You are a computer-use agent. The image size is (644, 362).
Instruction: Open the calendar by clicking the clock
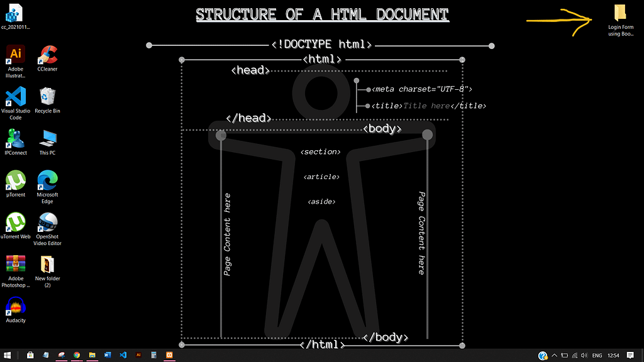pos(614,356)
